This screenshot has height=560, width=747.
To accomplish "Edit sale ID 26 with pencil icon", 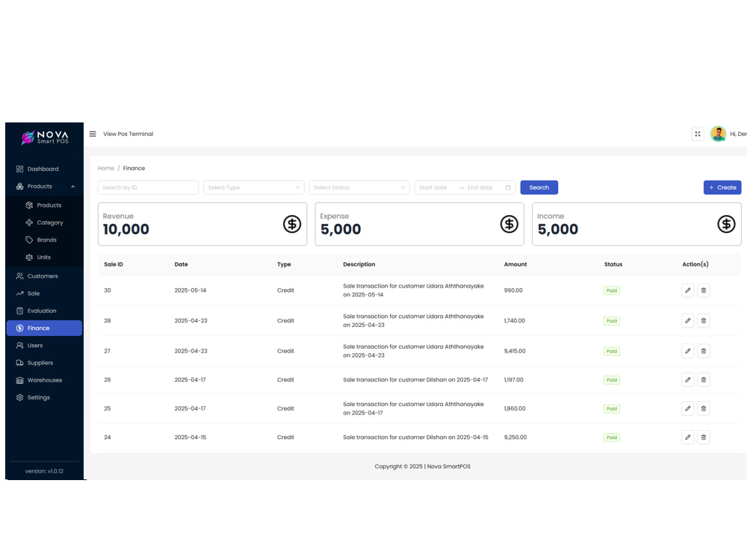I will coord(687,380).
